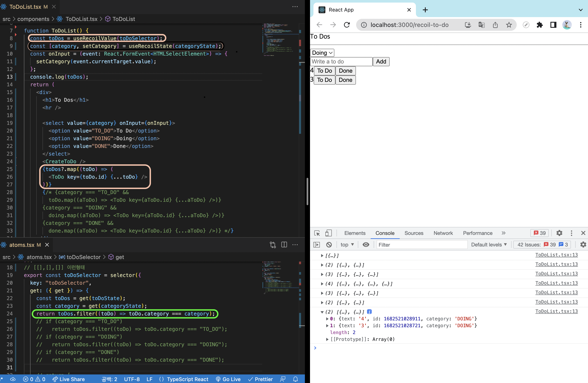Viewport: 588px width, 383px height.
Task: Click the inspect element picker icon
Action: click(317, 233)
